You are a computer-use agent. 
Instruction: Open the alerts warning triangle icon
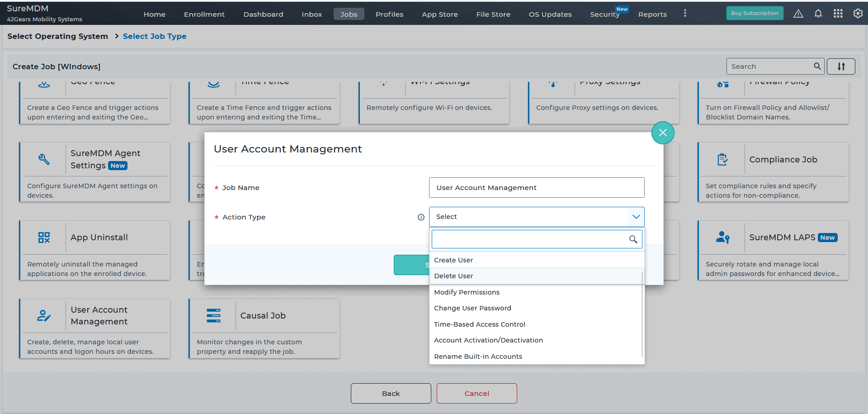(x=798, y=14)
